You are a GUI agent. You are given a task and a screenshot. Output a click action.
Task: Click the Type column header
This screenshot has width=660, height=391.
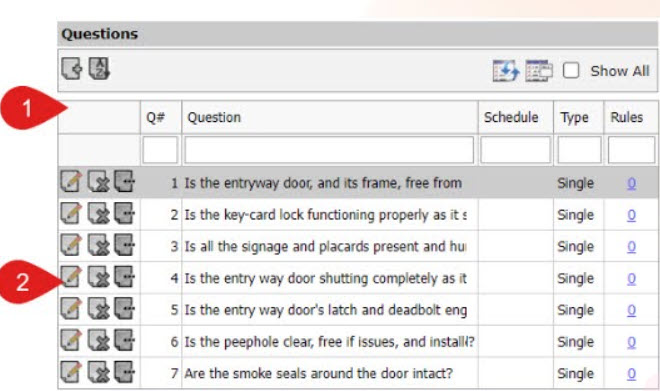pos(574,117)
